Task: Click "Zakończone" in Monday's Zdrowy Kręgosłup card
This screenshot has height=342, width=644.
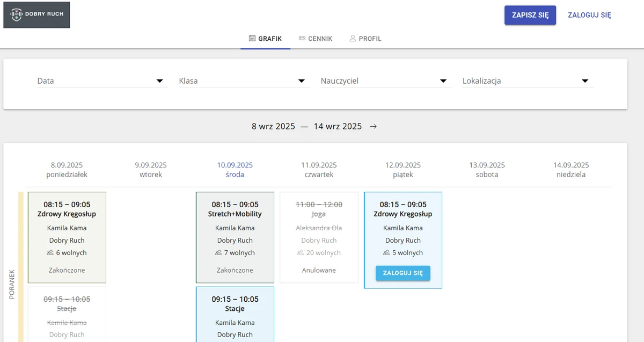Action: tap(67, 270)
